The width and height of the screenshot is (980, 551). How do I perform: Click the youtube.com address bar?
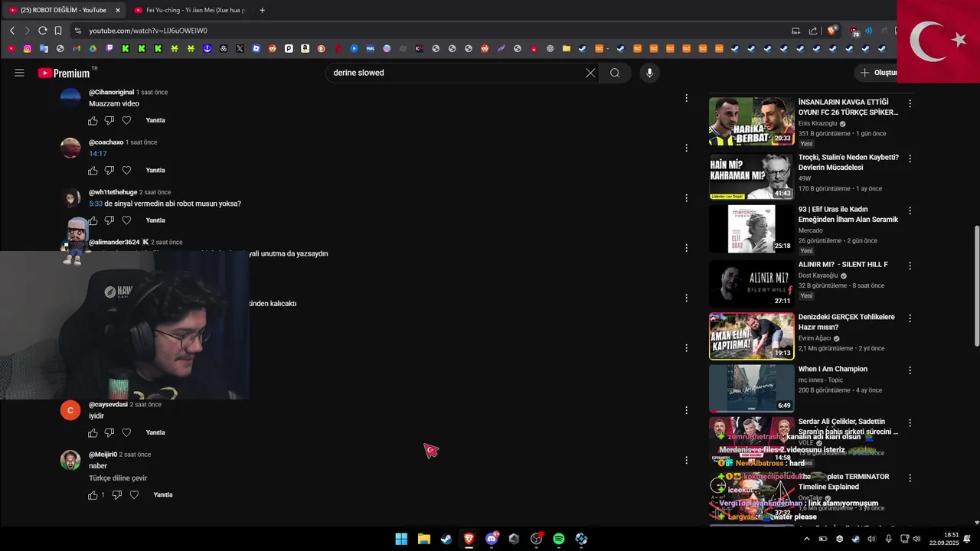(x=429, y=31)
